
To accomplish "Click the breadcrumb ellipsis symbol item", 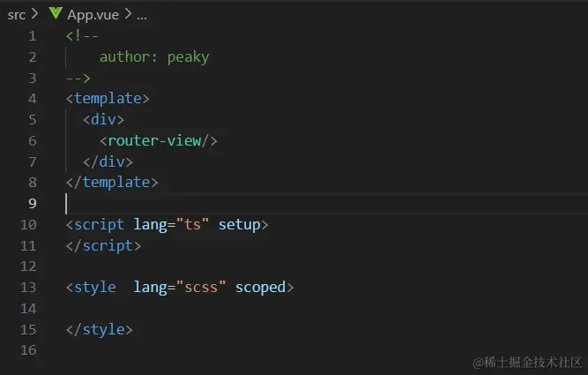I will 142,15.
